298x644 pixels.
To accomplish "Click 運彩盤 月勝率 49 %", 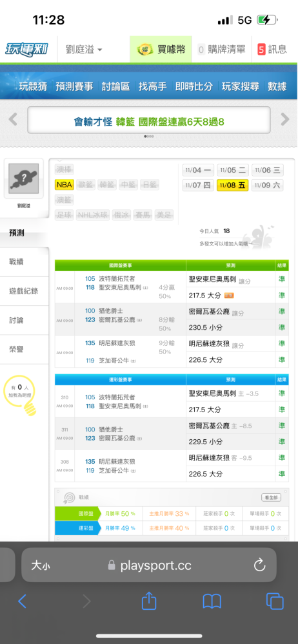I will [120, 528].
